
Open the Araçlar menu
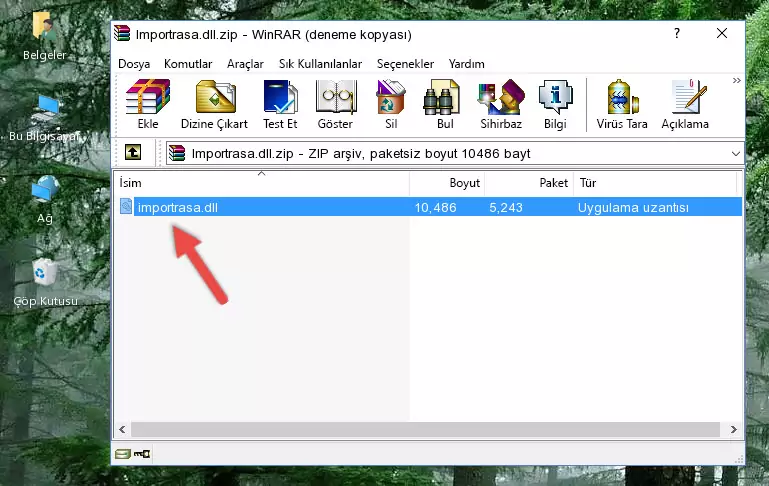pyautogui.click(x=245, y=64)
